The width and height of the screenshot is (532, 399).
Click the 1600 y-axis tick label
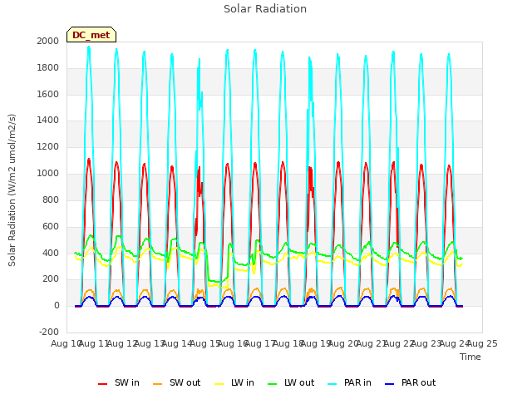click(48, 94)
